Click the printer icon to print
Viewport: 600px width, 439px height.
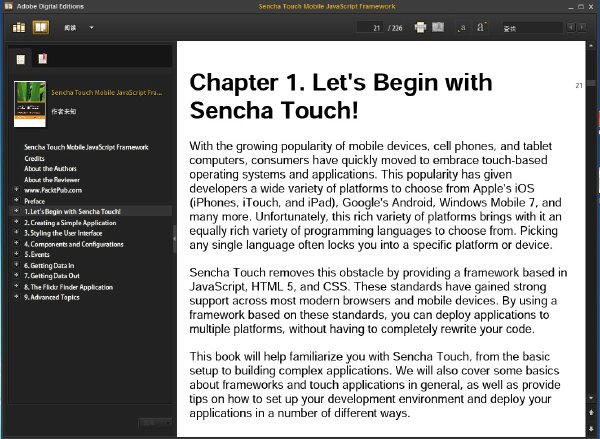(420, 27)
